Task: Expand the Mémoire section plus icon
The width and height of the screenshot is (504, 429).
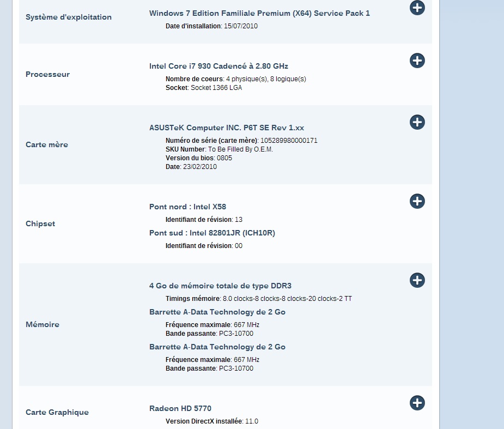Action: [417, 280]
